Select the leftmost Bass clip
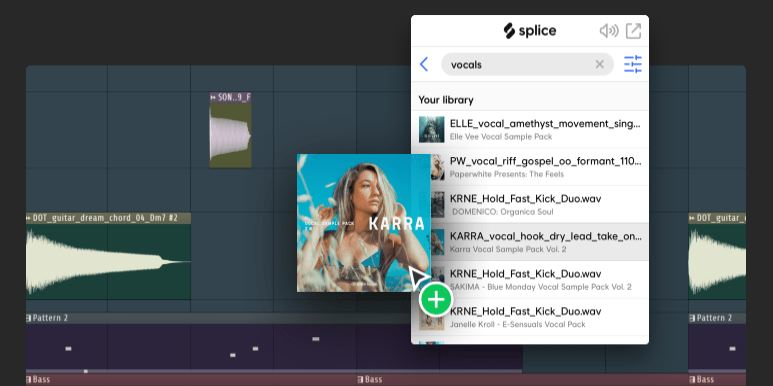This screenshot has height=386, width=773. point(191,380)
